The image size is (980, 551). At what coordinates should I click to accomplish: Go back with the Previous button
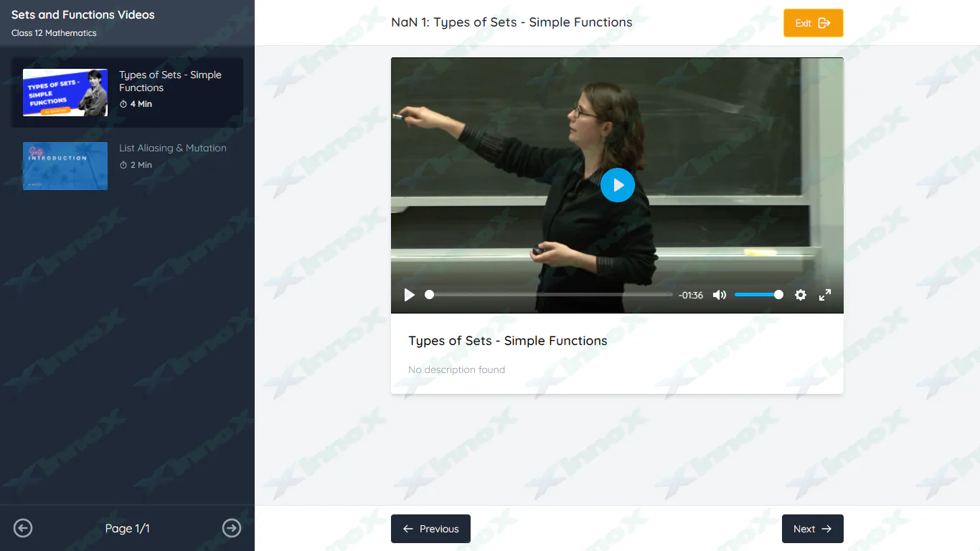(x=430, y=529)
